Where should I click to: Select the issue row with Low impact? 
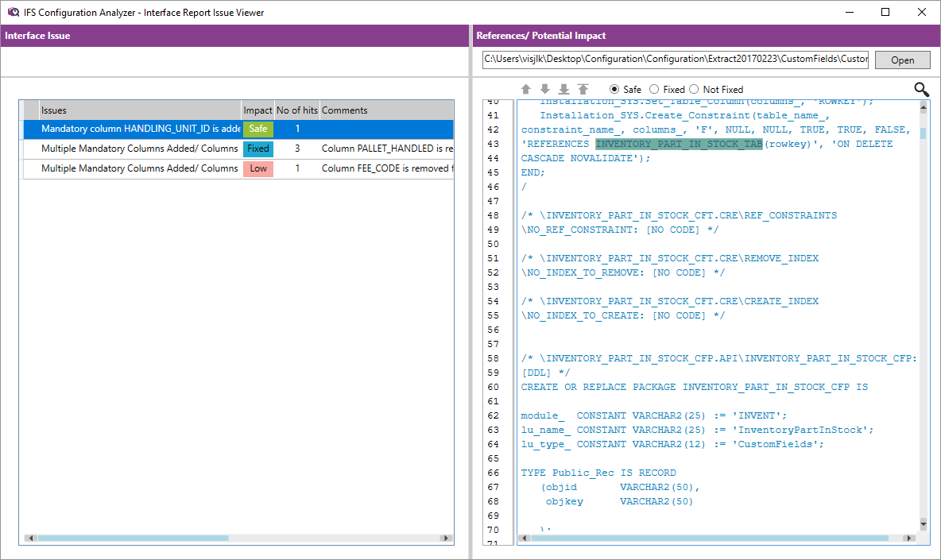pos(139,168)
